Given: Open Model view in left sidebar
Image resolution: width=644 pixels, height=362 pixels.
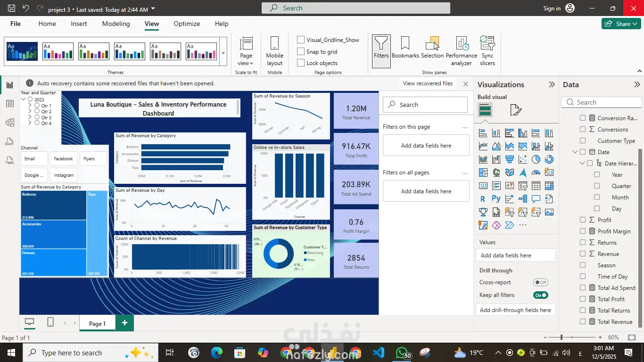Looking at the screenshot, I should (x=9, y=123).
